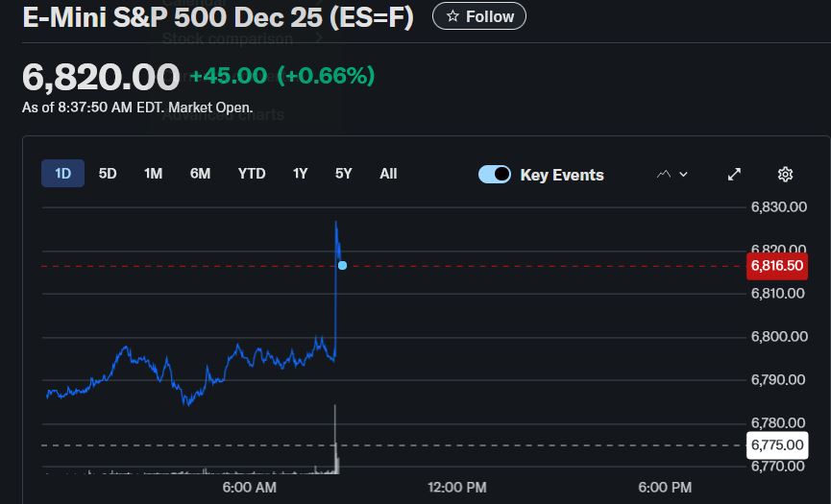831x504 pixels.
Task: Show All historical data range
Action: (388, 174)
